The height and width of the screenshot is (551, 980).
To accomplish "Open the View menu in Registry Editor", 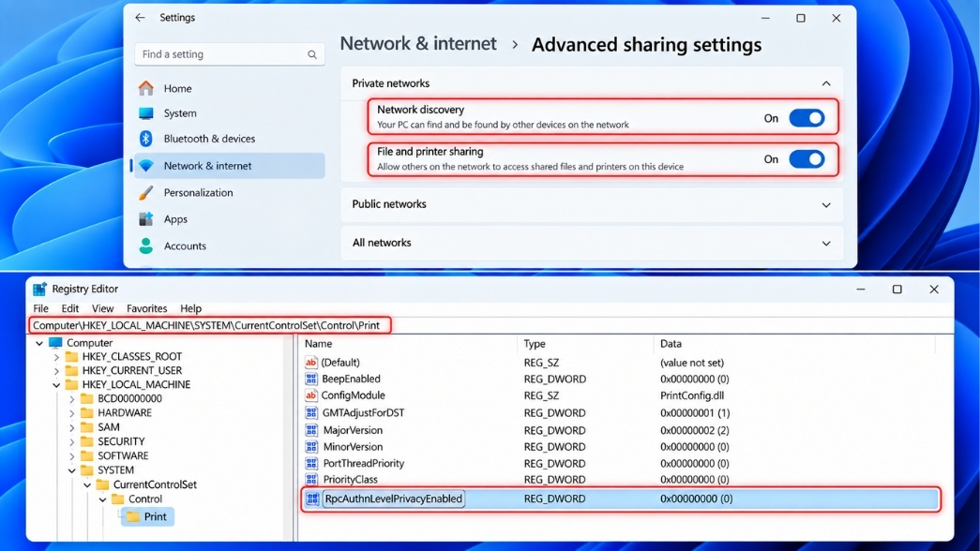I will 102,308.
